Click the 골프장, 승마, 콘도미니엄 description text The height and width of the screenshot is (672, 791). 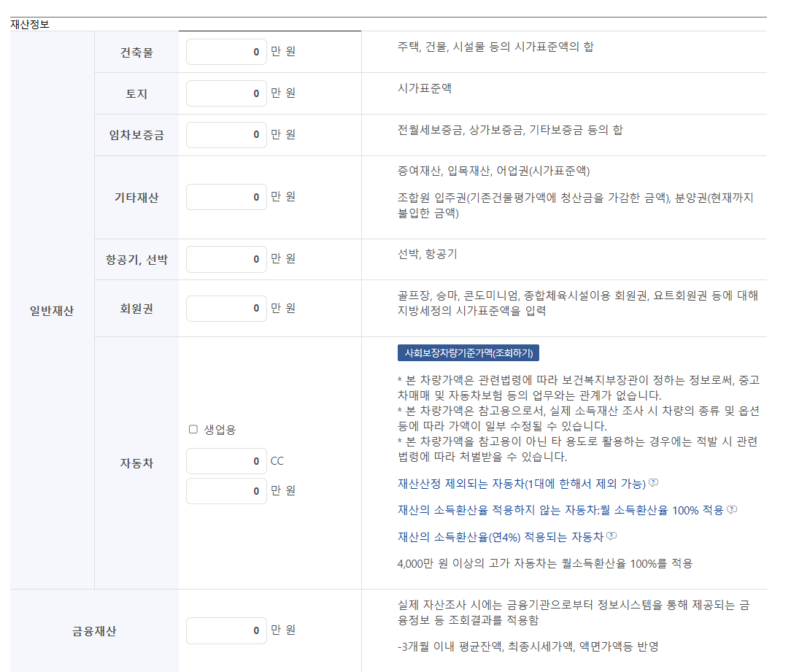578,304
